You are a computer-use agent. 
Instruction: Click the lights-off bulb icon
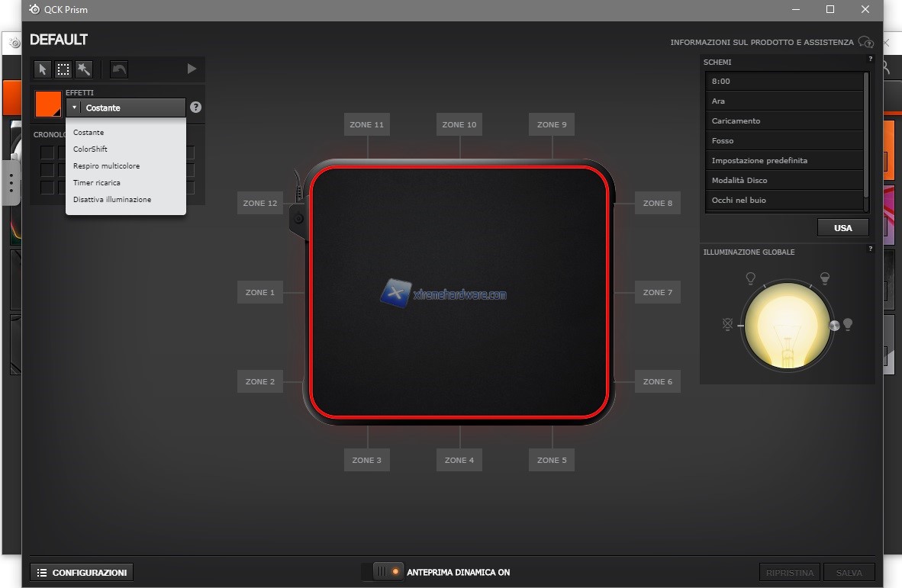(x=727, y=325)
